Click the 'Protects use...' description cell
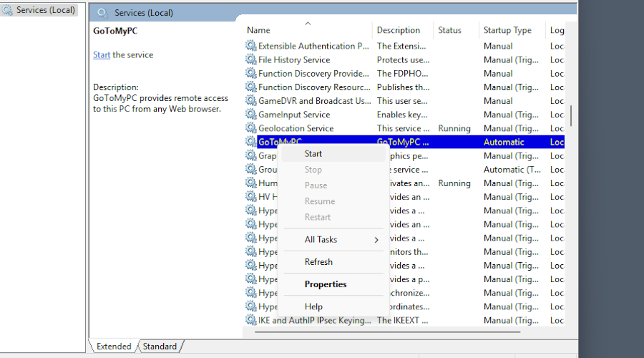This screenshot has width=644, height=358. 403,59
